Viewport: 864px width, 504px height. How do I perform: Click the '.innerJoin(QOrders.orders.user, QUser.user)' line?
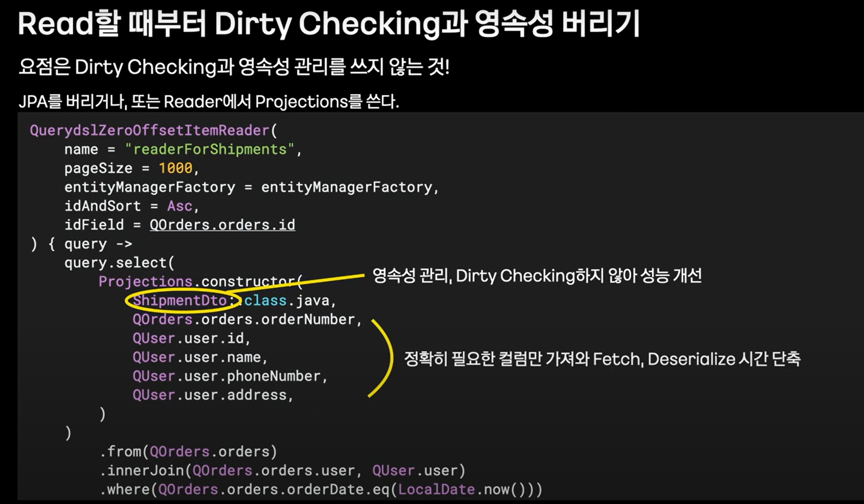pos(283,470)
